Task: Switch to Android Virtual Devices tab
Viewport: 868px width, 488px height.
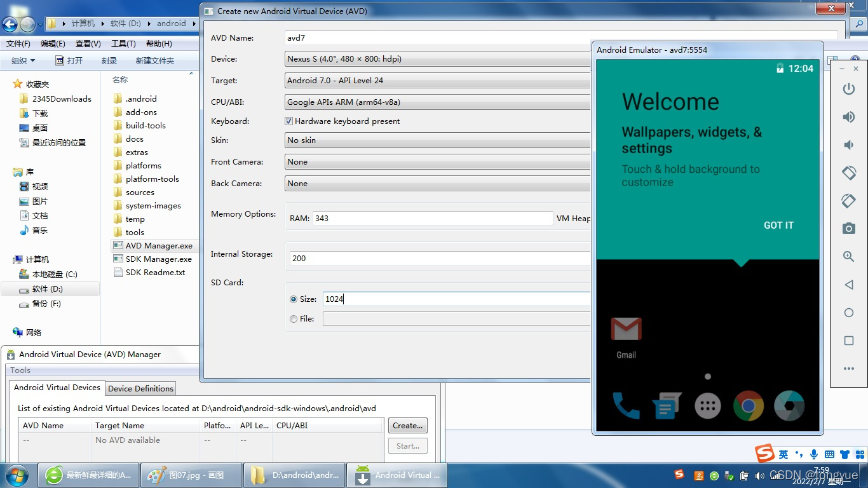Action: point(57,387)
